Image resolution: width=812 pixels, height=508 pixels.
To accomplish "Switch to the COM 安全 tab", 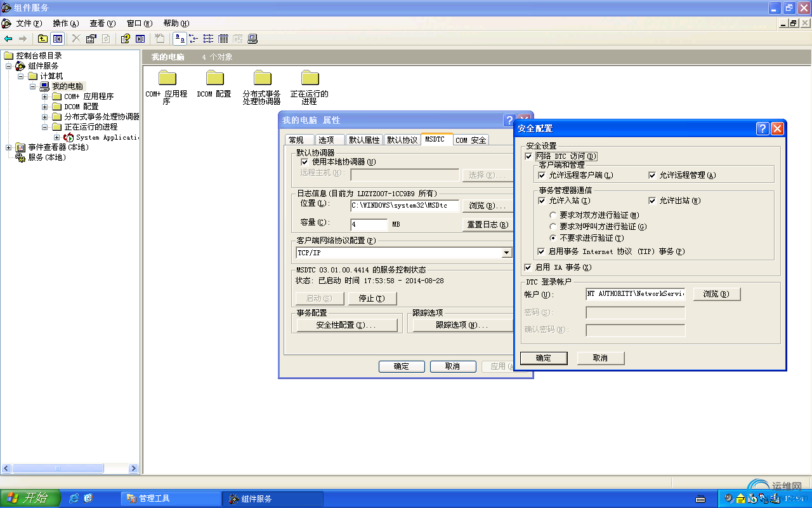I will pos(471,140).
